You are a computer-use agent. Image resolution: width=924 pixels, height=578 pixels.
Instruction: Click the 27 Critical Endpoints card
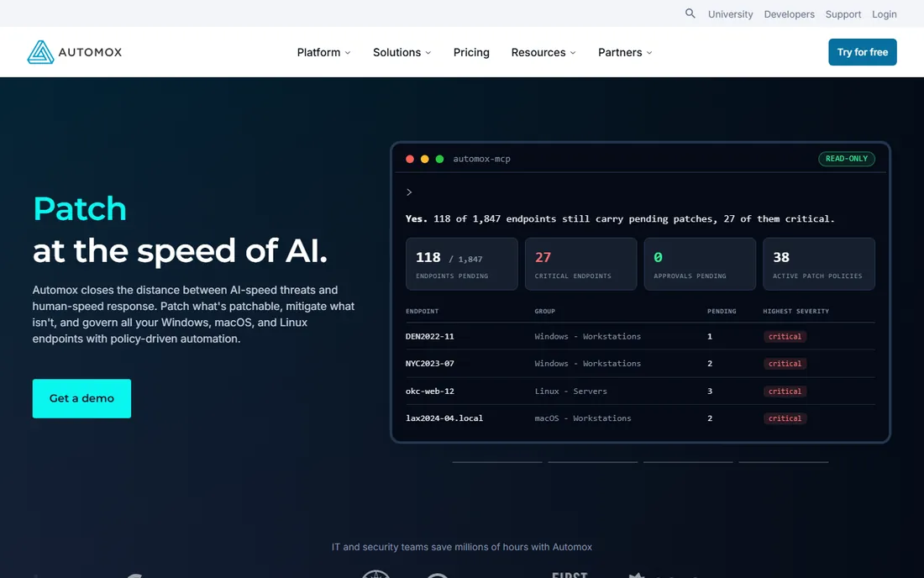click(580, 264)
